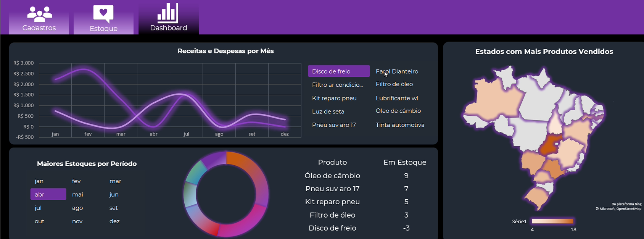The height and width of the screenshot is (239, 644).
Task: Enable the Filtro de óleo filter
Action: click(394, 84)
